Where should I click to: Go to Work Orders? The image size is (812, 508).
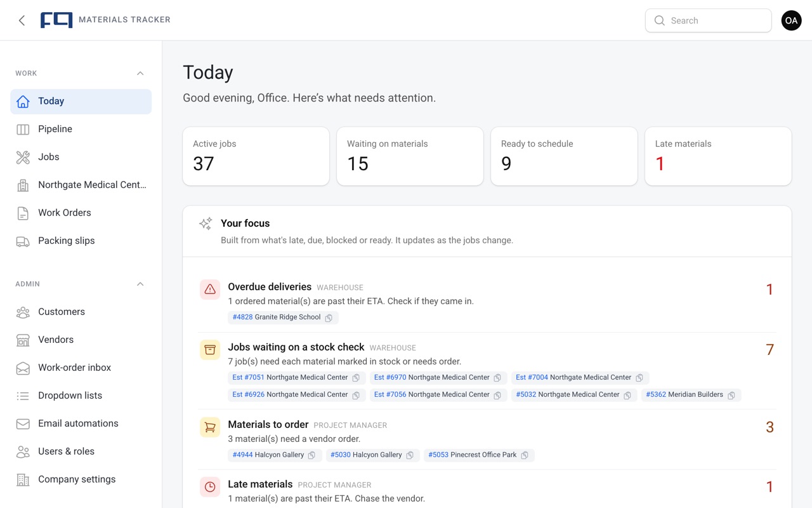tap(81, 213)
